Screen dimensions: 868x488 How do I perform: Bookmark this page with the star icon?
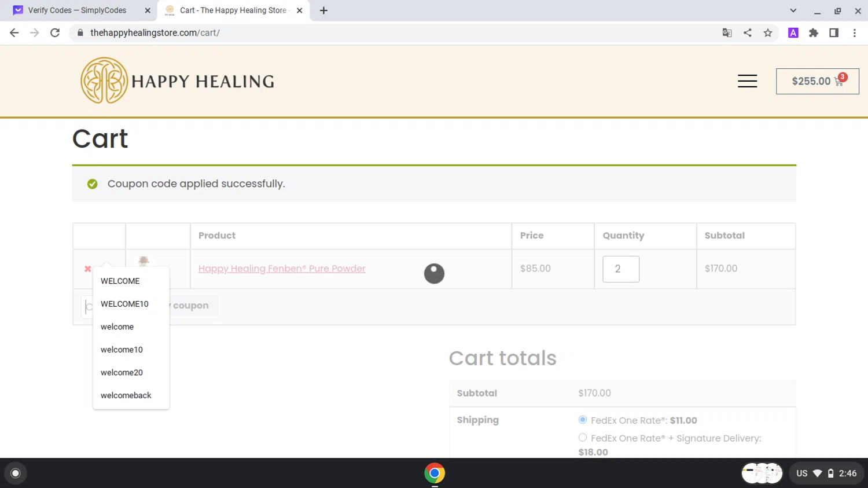768,33
